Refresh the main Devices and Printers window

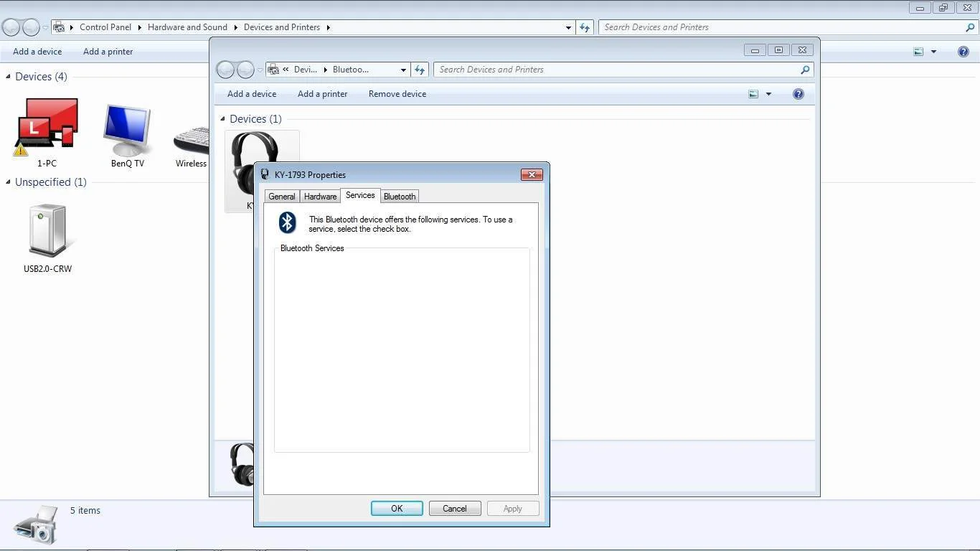pos(585,27)
